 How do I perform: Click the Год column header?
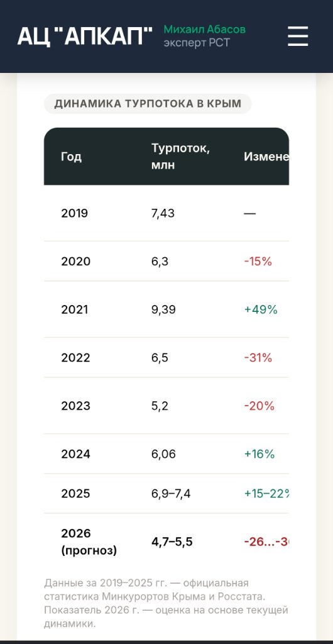(72, 157)
